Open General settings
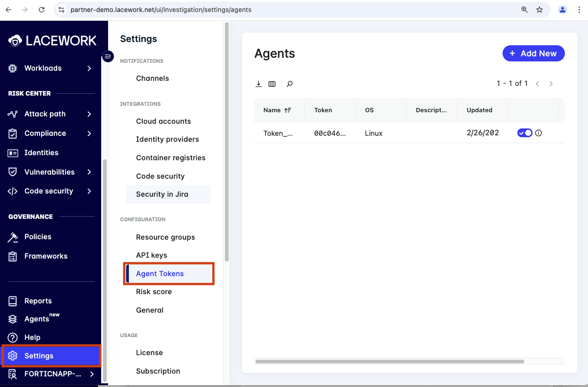Viewport: 588px width, 387px height. (150, 310)
